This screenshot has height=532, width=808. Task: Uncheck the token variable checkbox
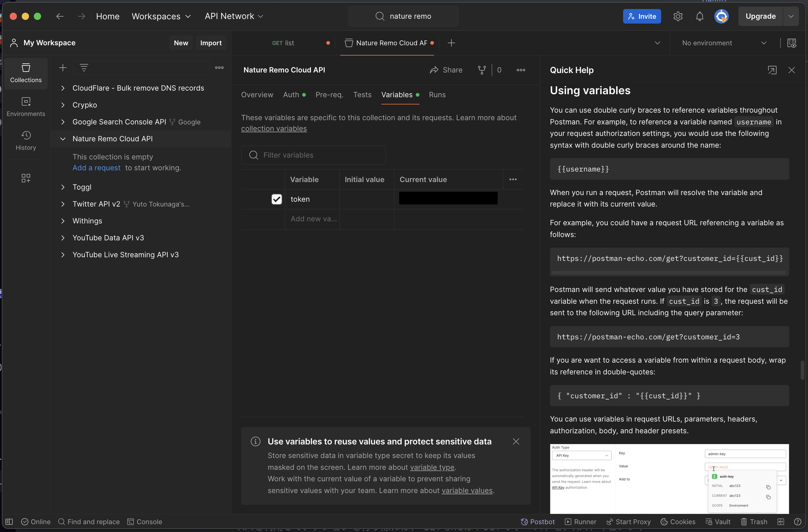point(277,199)
